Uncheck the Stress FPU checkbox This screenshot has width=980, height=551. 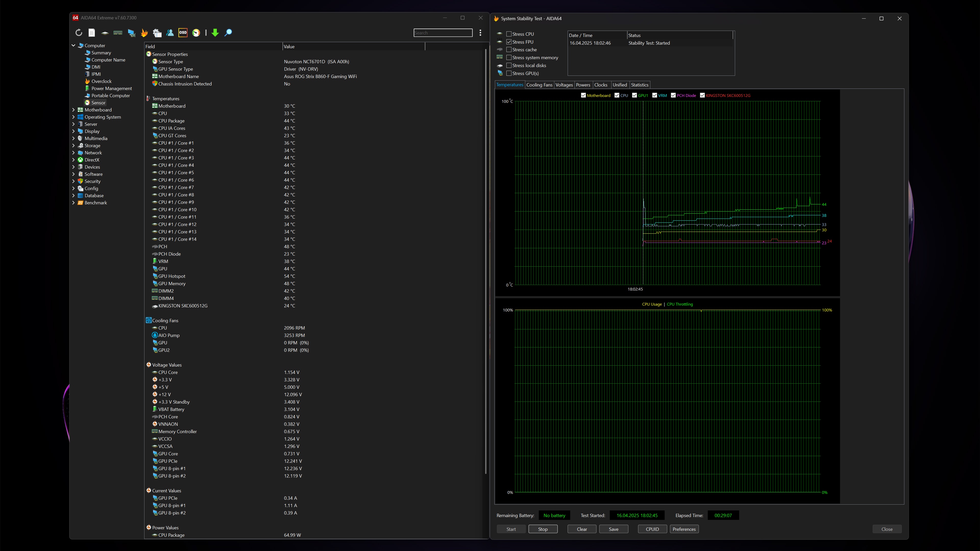[x=509, y=42]
